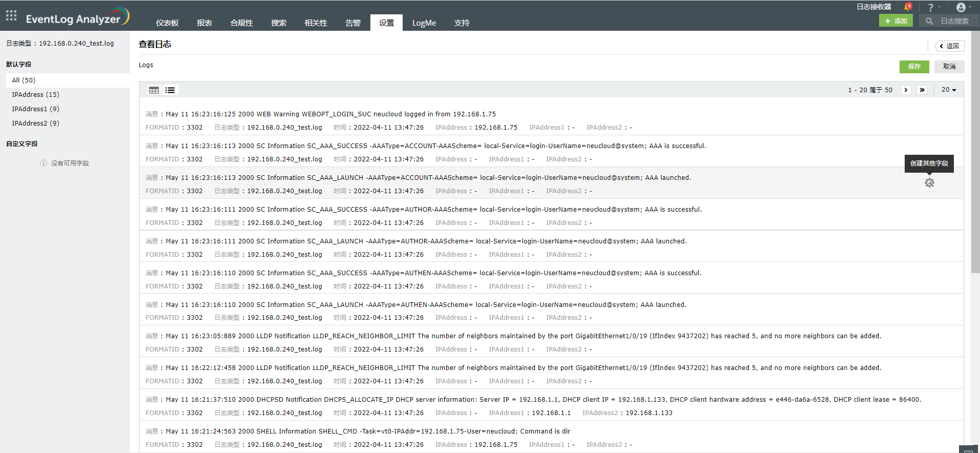Screen dimensions: 980x453
Task: Open the help question mark icon
Action: (931, 8)
